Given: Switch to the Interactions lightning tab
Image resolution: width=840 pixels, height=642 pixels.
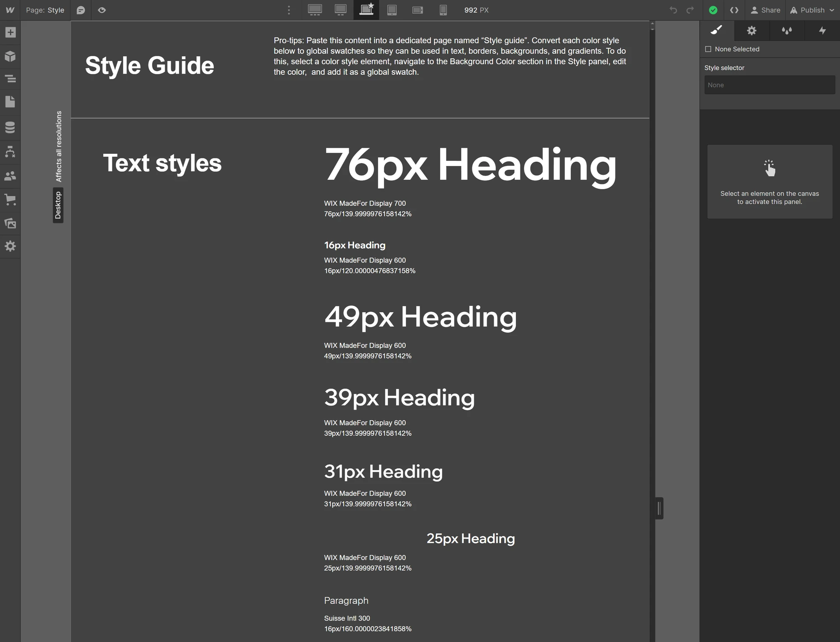Looking at the screenshot, I should [822, 30].
